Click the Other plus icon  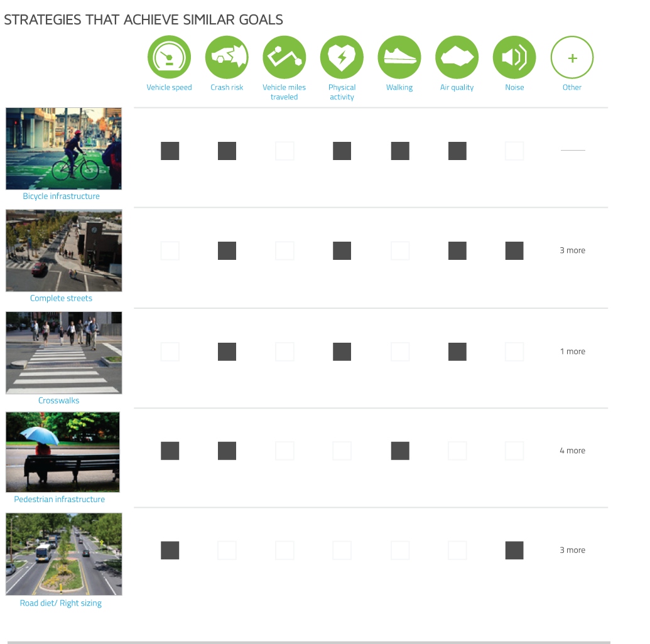pos(572,57)
